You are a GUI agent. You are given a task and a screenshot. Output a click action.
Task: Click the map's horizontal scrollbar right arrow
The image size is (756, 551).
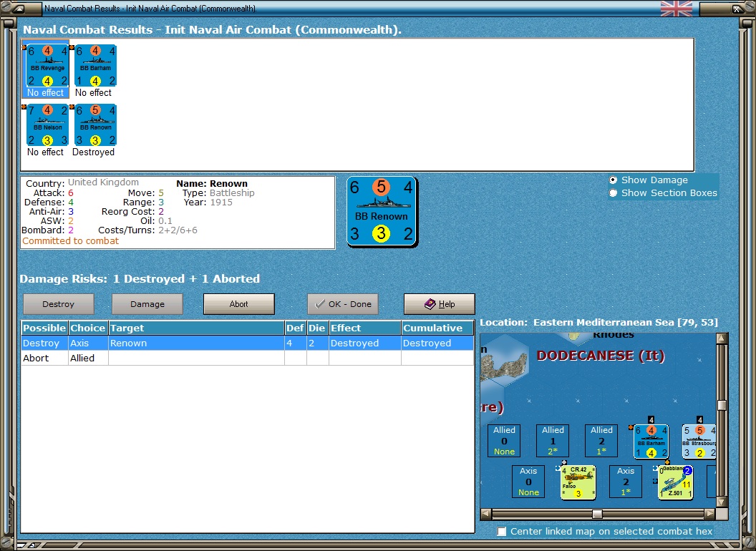tap(709, 514)
